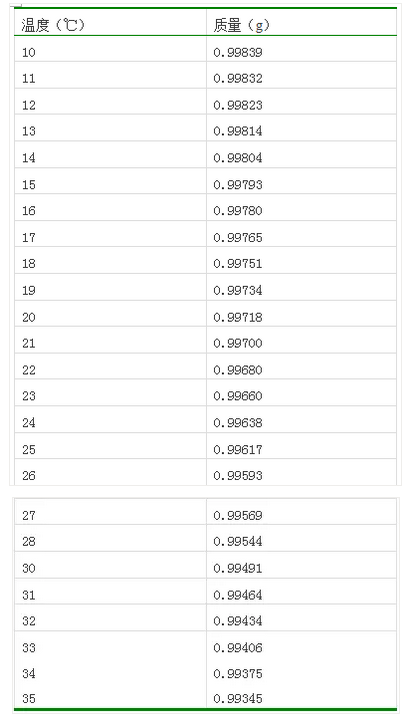The width and height of the screenshot is (410, 717).
Task: Click the temperature cell showing 15
Action: coord(110,184)
